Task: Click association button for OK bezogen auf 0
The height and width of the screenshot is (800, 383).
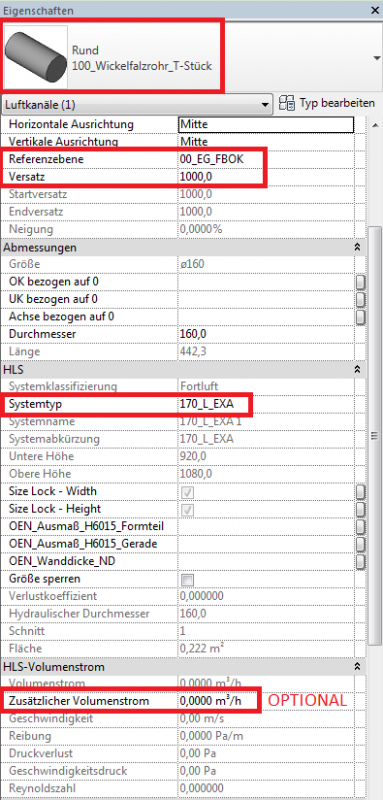Action: pyautogui.click(x=361, y=282)
